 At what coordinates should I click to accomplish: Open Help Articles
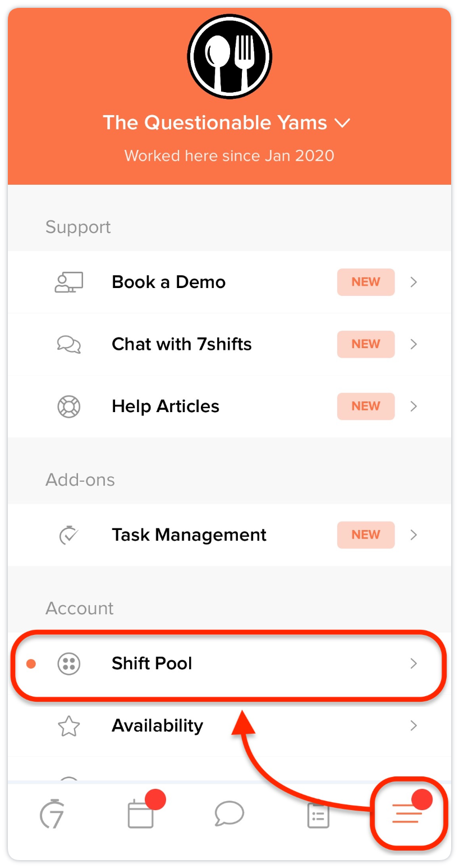point(229,406)
